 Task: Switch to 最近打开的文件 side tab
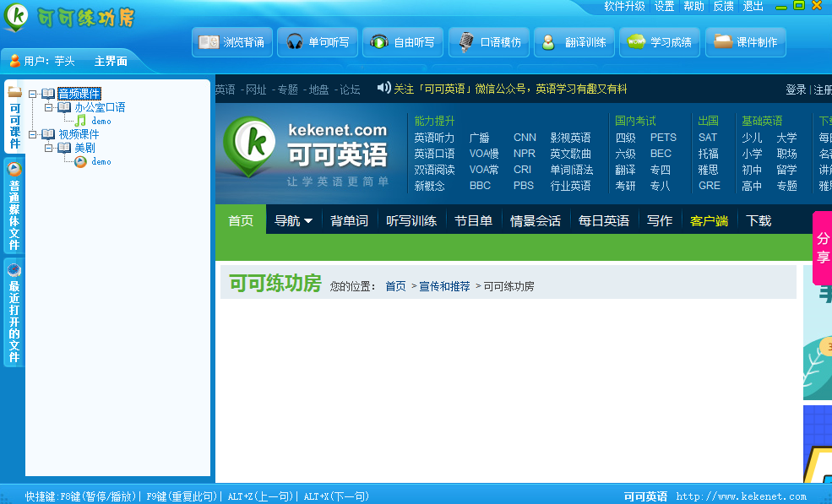(x=14, y=314)
